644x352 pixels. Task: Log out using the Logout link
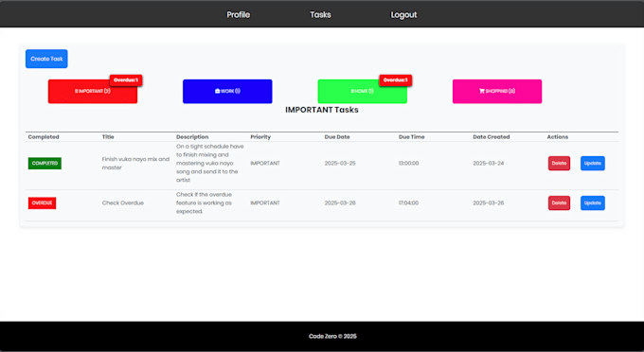click(x=403, y=15)
